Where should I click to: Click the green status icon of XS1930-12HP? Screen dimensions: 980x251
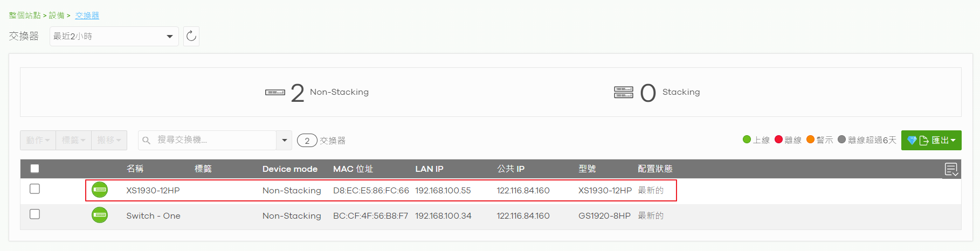pyautogui.click(x=100, y=190)
